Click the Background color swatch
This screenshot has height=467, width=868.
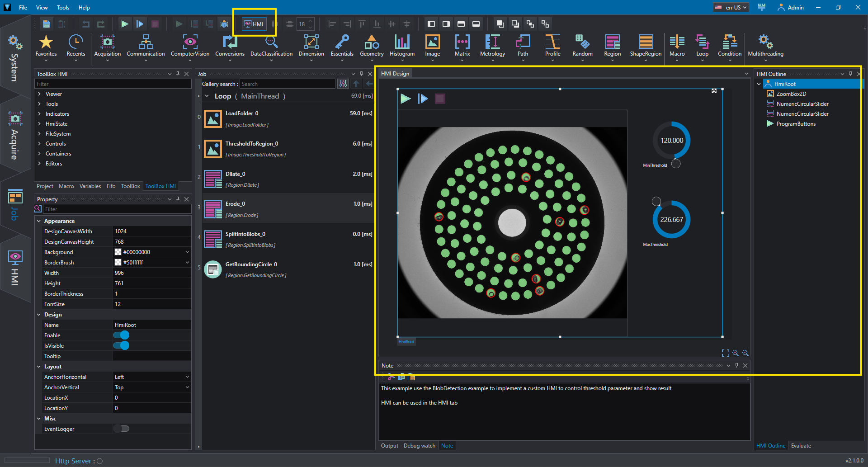coord(118,252)
